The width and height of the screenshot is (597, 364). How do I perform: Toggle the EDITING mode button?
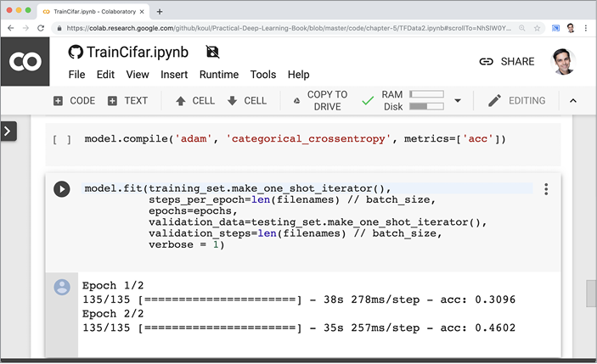point(516,100)
